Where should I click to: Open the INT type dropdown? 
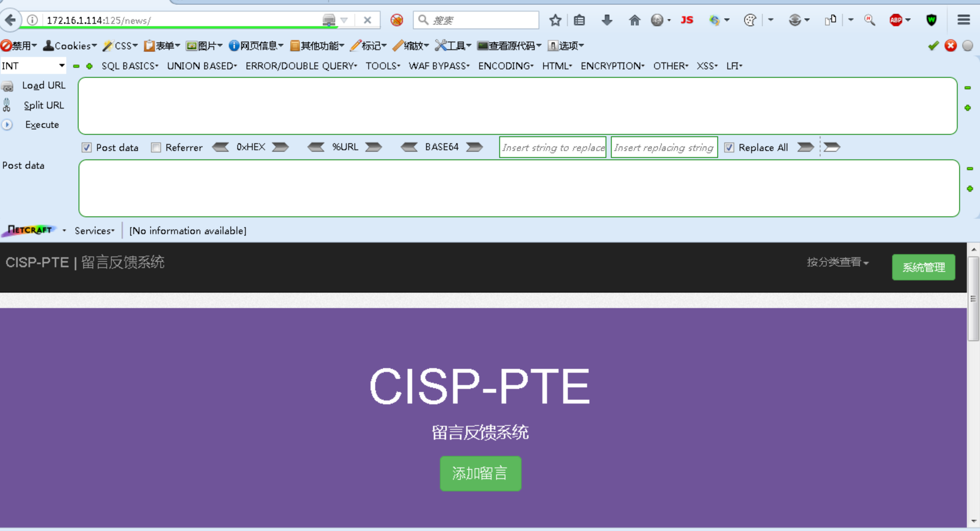coord(33,66)
